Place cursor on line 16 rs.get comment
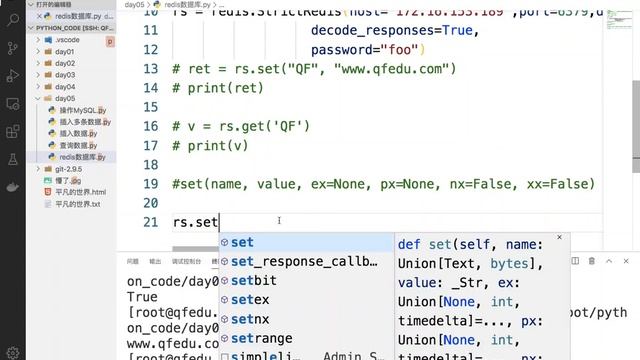The width and height of the screenshot is (640, 360). click(x=241, y=127)
